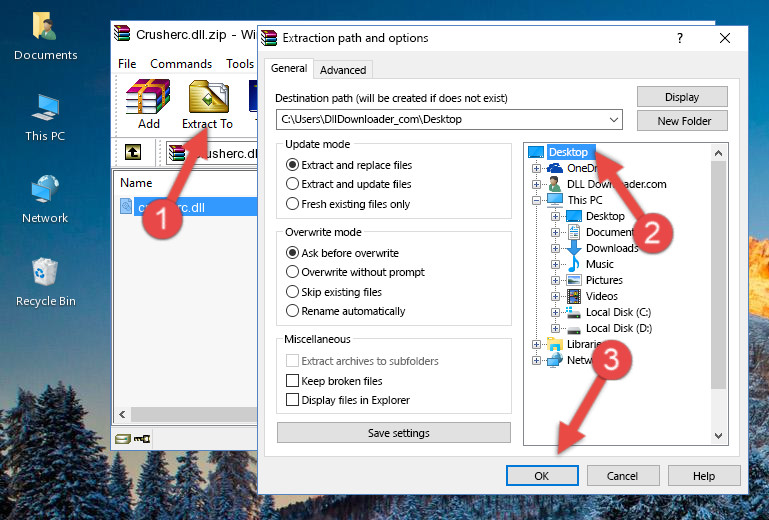Click the WinRAR icon in dialog title bar
The height and width of the screenshot is (520, 769).
pyautogui.click(x=269, y=38)
